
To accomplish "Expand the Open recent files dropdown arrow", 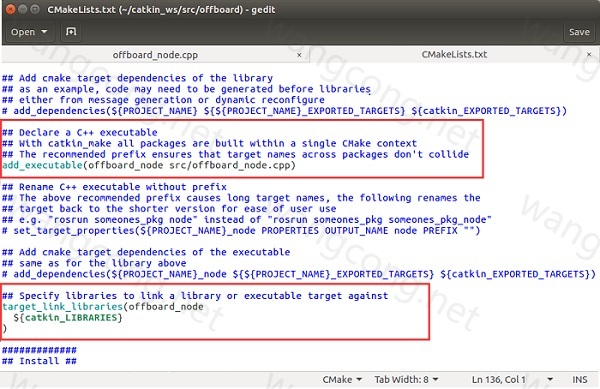I will click(x=44, y=32).
